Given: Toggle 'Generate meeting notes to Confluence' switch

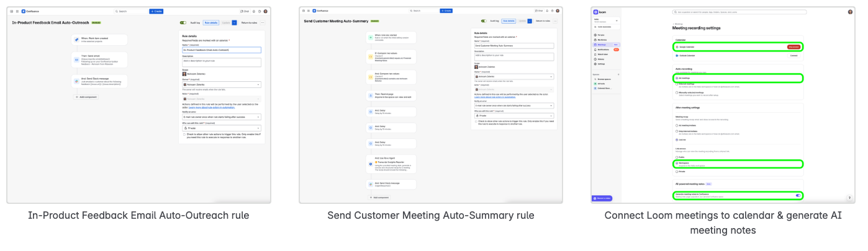Looking at the screenshot, I should (798, 195).
